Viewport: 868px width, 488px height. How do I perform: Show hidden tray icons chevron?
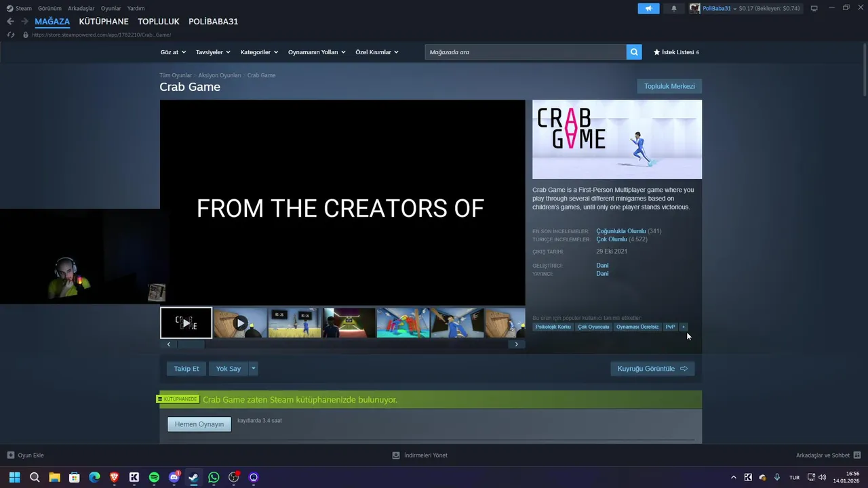click(733, 477)
